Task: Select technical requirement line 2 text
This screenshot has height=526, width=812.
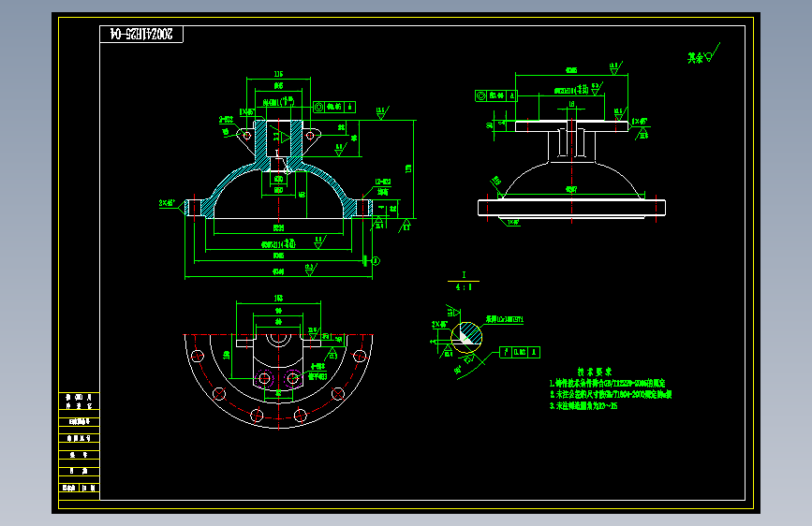Action: click(x=611, y=395)
